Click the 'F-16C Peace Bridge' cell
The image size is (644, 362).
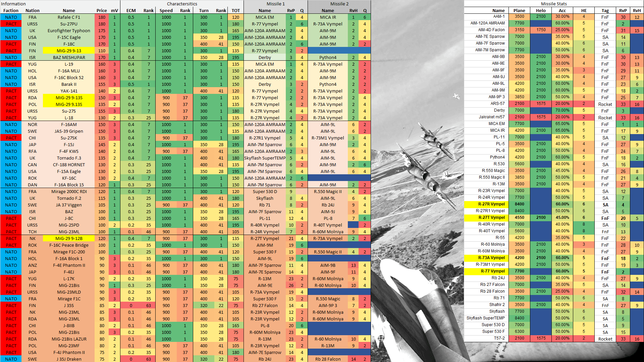[69, 245]
